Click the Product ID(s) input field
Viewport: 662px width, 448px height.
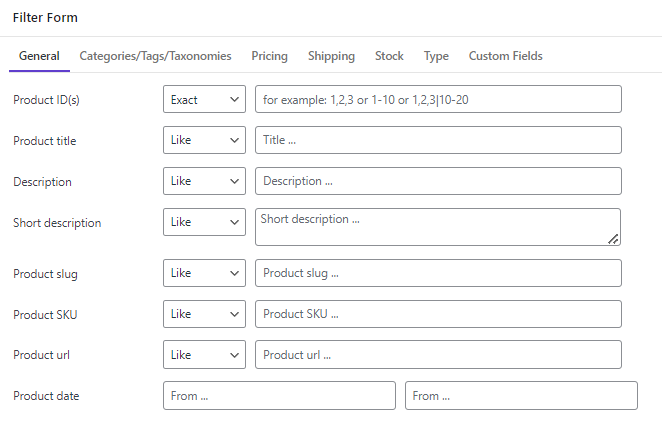coord(438,99)
